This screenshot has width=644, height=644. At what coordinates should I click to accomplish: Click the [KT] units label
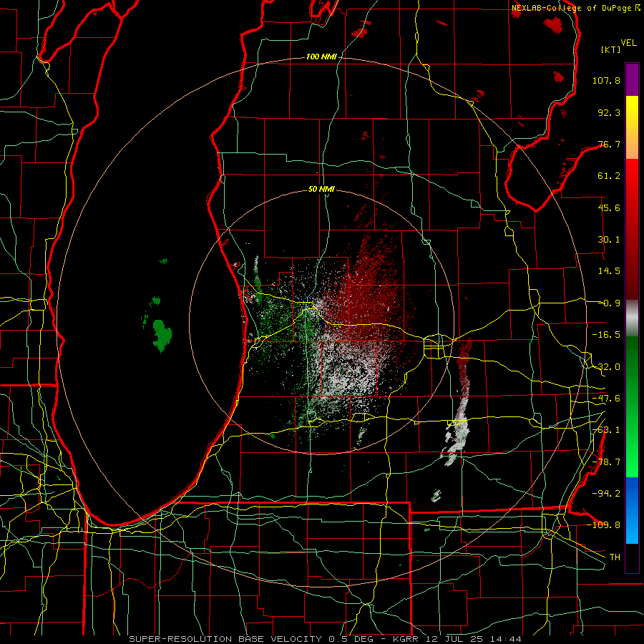pos(610,49)
